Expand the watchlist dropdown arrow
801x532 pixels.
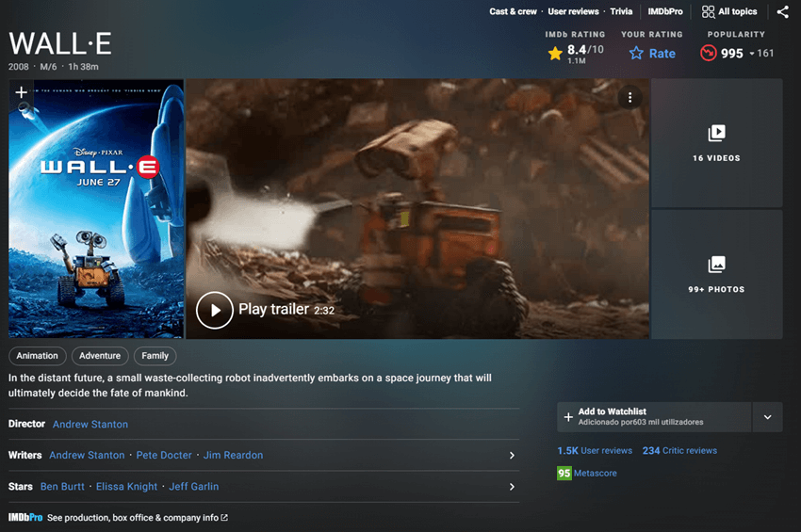click(767, 417)
